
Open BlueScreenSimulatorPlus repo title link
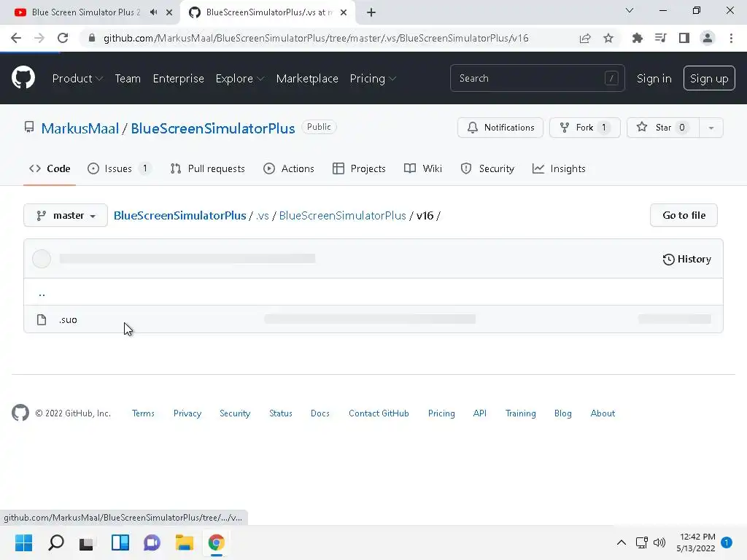click(213, 128)
